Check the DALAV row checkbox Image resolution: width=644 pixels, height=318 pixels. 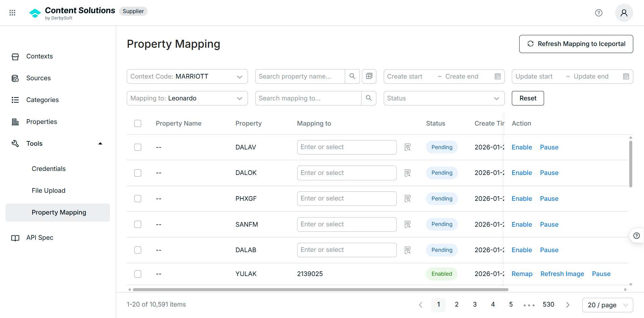[x=138, y=147]
